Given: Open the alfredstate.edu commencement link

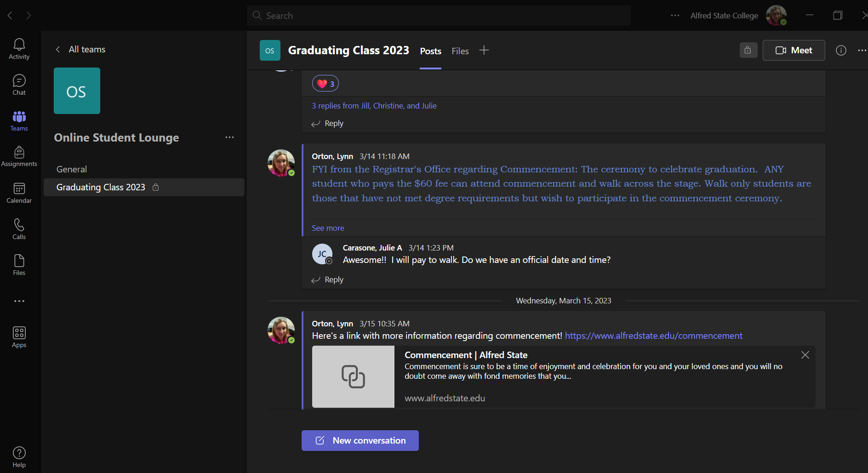Looking at the screenshot, I should [653, 336].
